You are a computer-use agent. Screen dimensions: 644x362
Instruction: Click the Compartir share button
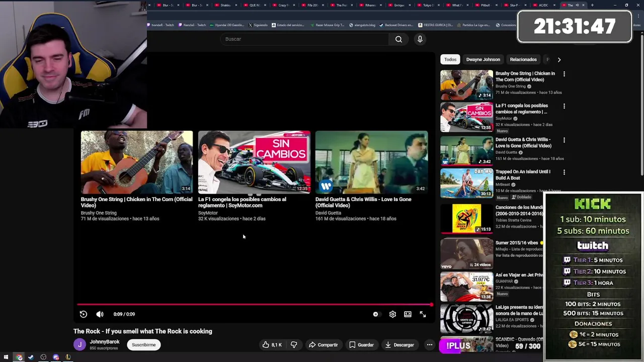[323, 345]
